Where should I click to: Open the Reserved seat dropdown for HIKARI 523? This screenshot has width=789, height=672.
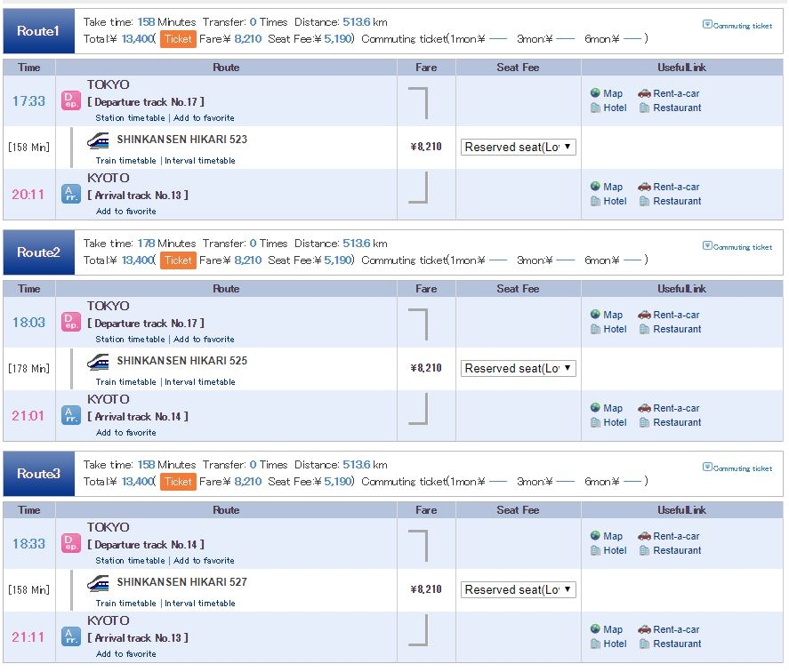tap(519, 147)
